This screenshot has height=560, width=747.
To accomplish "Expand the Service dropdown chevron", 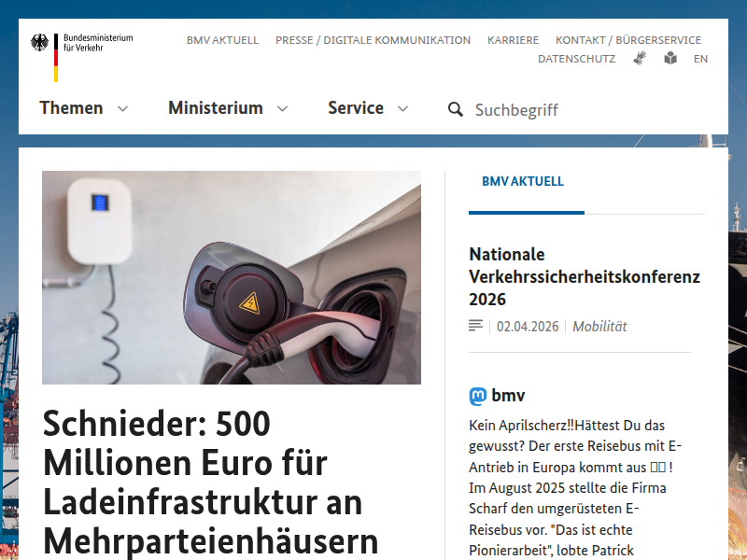I will pyautogui.click(x=403, y=109).
